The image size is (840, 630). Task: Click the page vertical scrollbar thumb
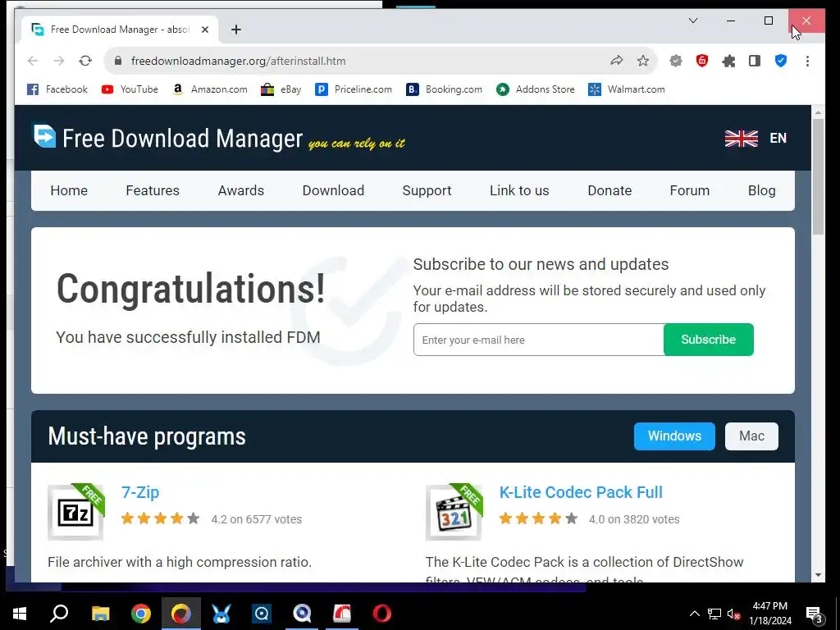coord(818,177)
